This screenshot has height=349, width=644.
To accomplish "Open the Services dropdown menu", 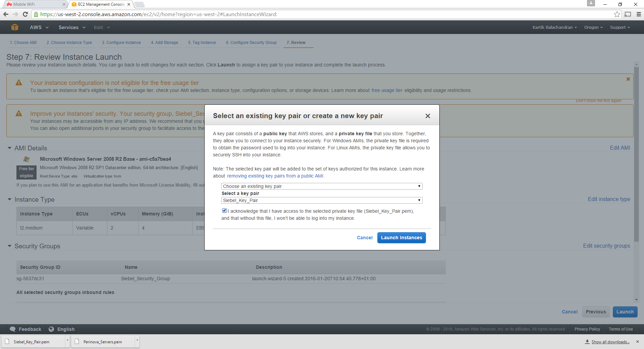I will coord(72,28).
